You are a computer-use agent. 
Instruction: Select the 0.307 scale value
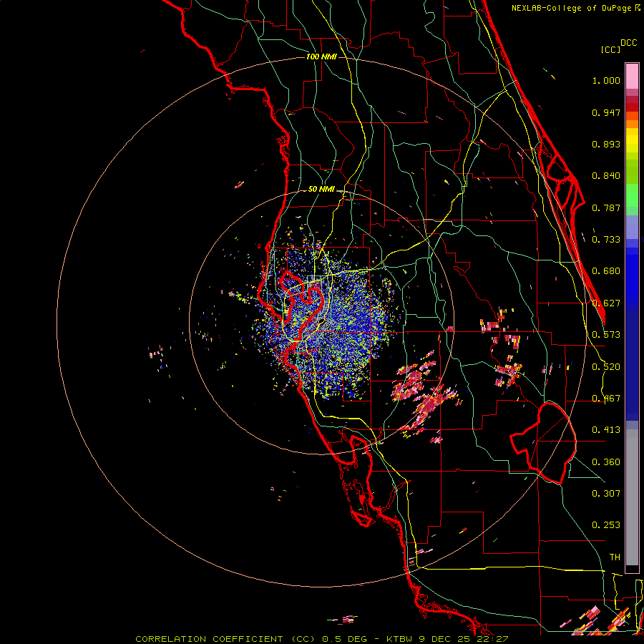[x=606, y=494]
